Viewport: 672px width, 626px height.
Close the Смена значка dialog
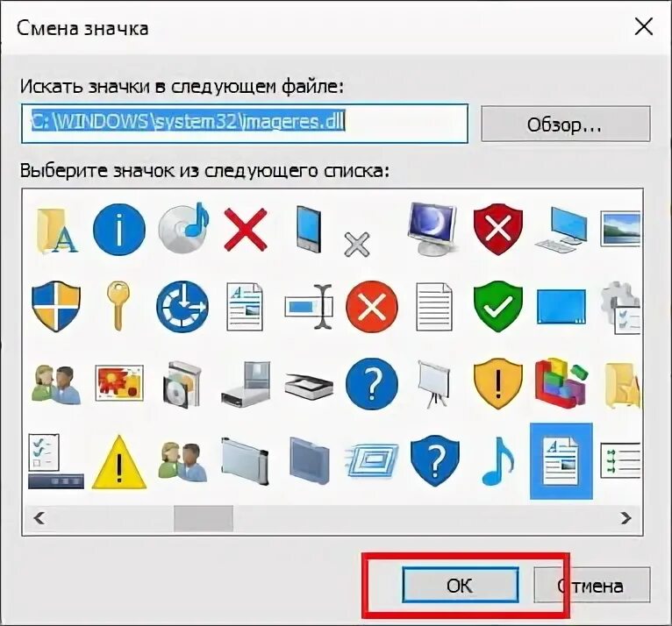(644, 27)
